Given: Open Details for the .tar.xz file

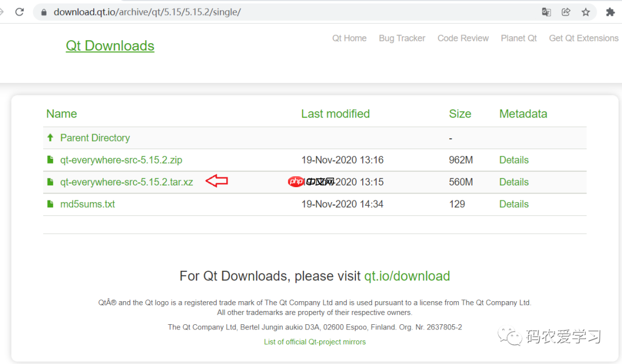Looking at the screenshot, I should (x=514, y=182).
